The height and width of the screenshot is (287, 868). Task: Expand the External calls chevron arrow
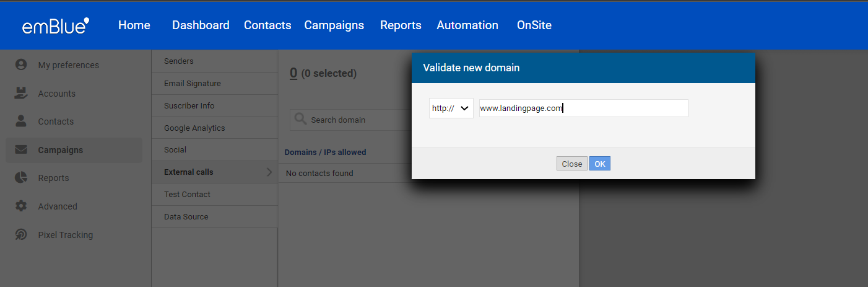269,172
